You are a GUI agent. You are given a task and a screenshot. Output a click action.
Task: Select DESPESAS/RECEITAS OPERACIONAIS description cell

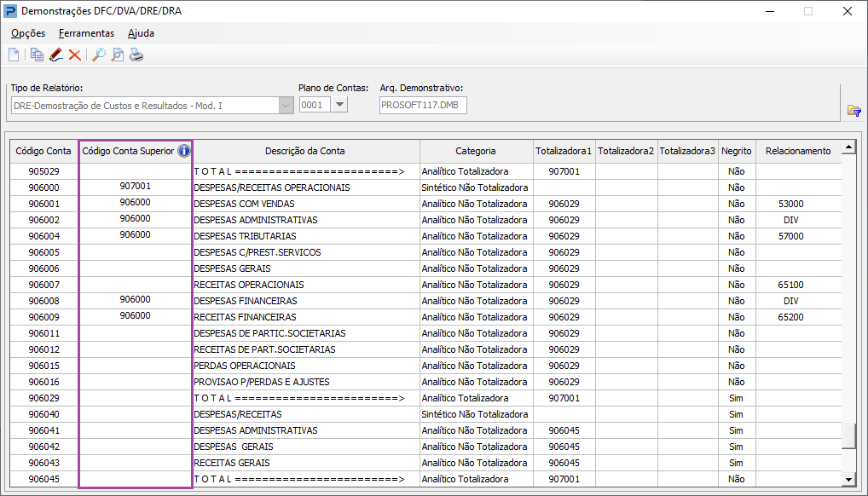point(306,187)
